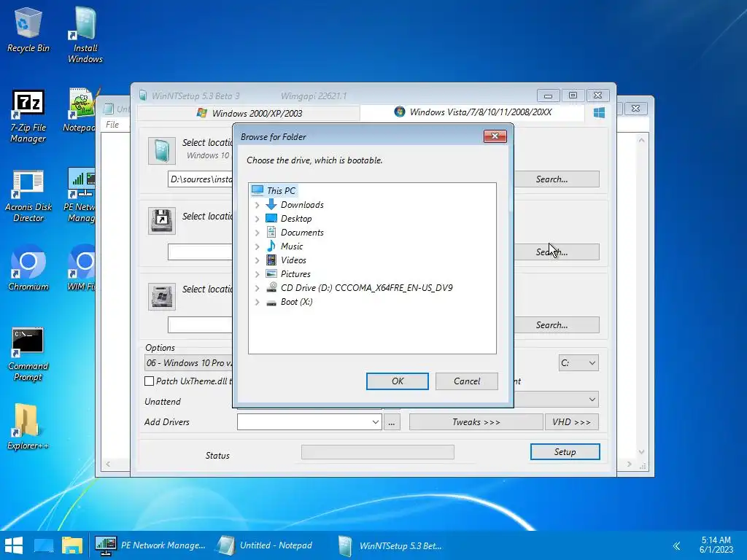
Task: Switch to the Windows 2000/XP/2003 tab
Action: pyautogui.click(x=249, y=113)
